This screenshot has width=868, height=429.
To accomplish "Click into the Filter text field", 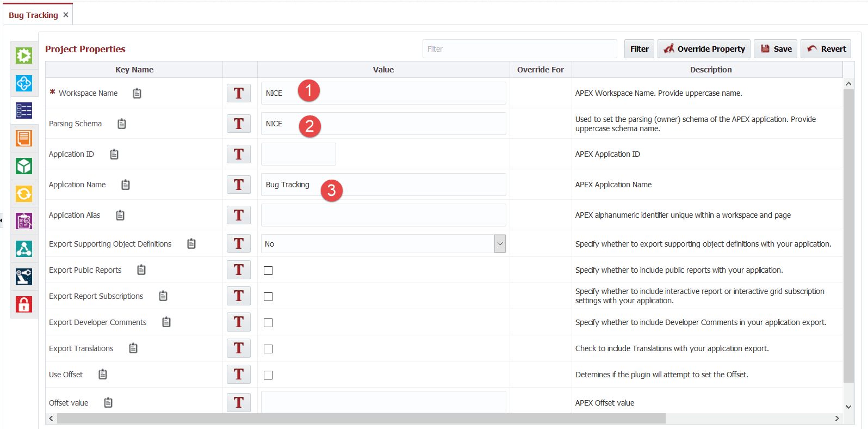I will tap(520, 49).
